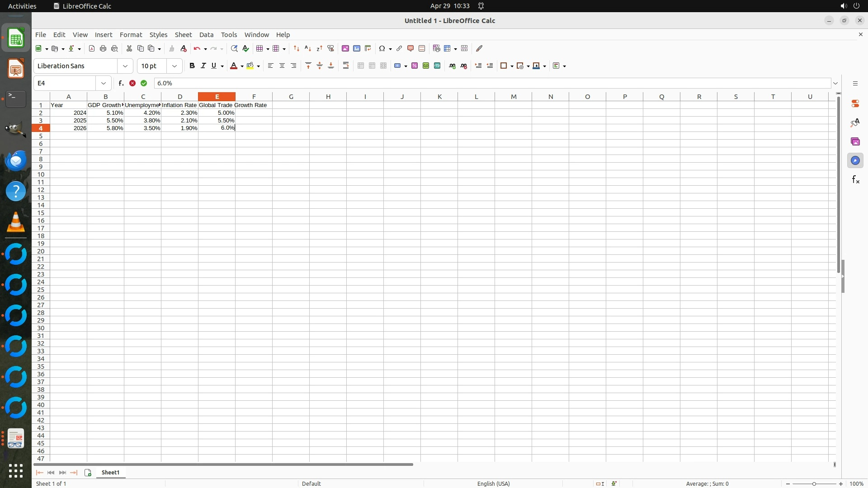Click the Spelling check icon

tap(245, 48)
